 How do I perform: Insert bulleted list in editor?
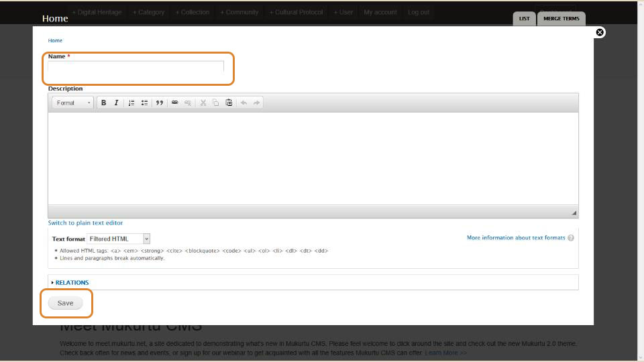click(x=145, y=103)
